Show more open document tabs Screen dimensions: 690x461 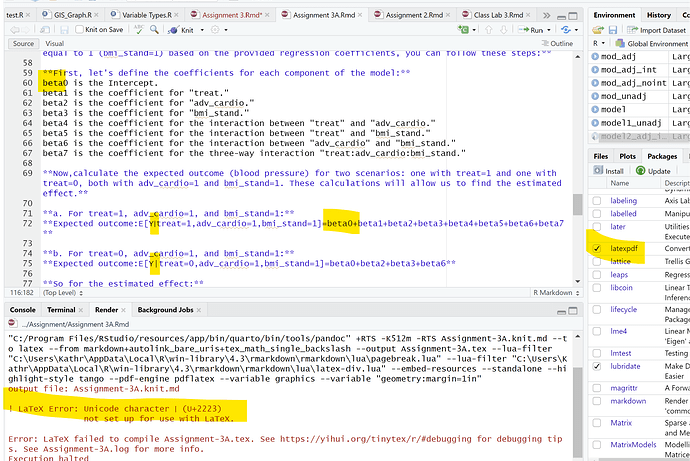point(546,15)
